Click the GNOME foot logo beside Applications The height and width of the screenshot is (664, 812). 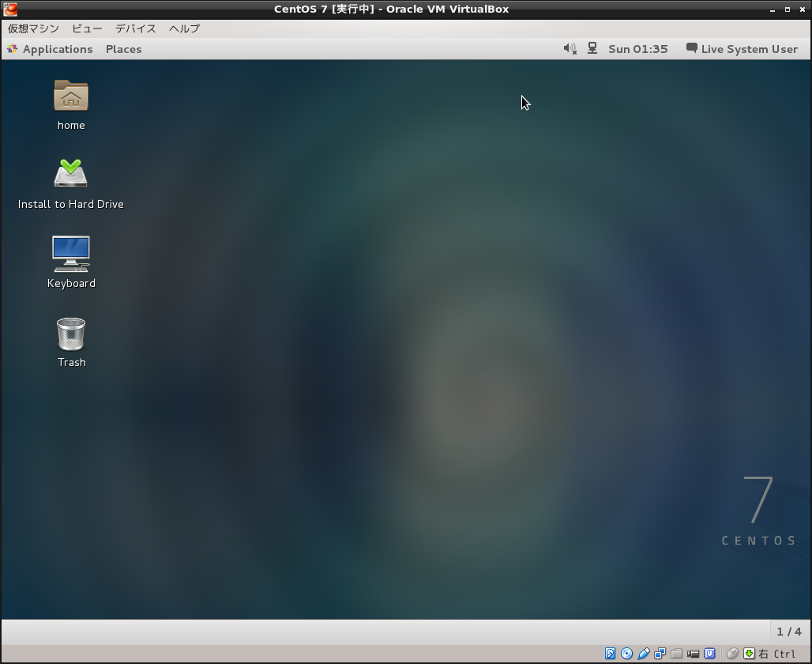click(x=13, y=49)
